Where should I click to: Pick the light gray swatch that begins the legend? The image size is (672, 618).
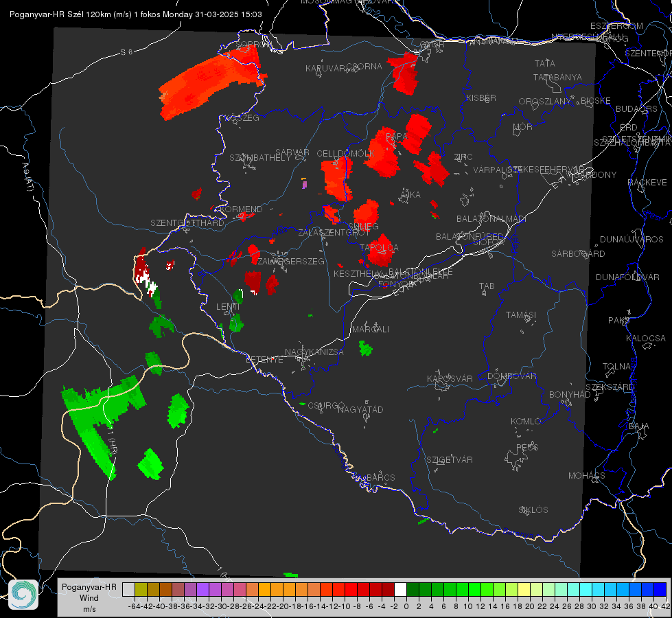pyautogui.click(x=128, y=590)
